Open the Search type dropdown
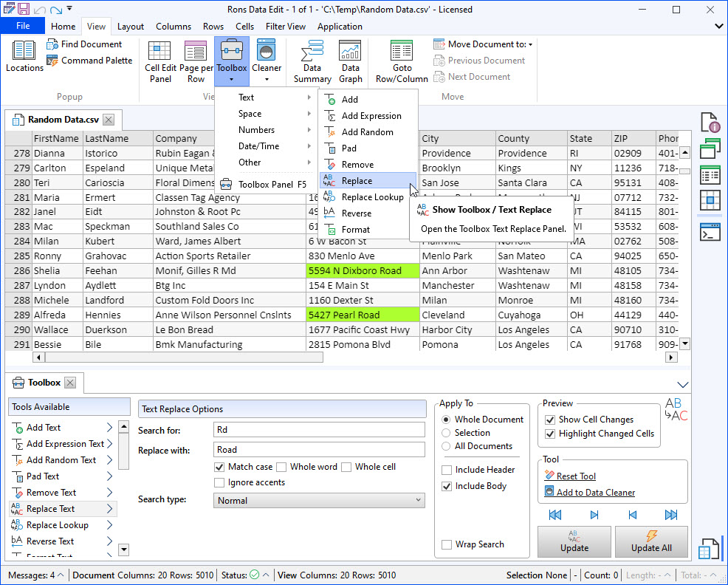The image size is (728, 585). [x=319, y=500]
